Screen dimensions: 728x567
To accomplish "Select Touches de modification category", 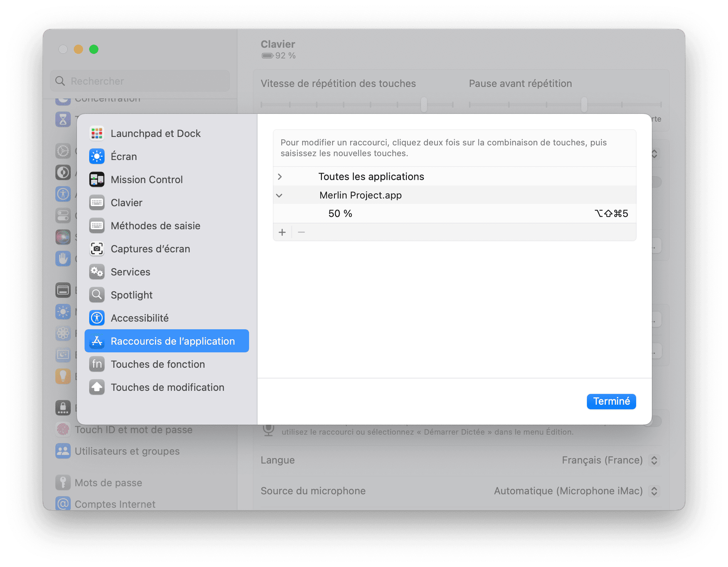I will pyautogui.click(x=168, y=387).
